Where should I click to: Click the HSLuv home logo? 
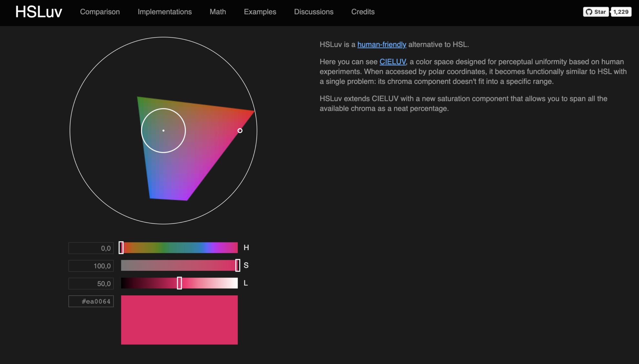(39, 12)
